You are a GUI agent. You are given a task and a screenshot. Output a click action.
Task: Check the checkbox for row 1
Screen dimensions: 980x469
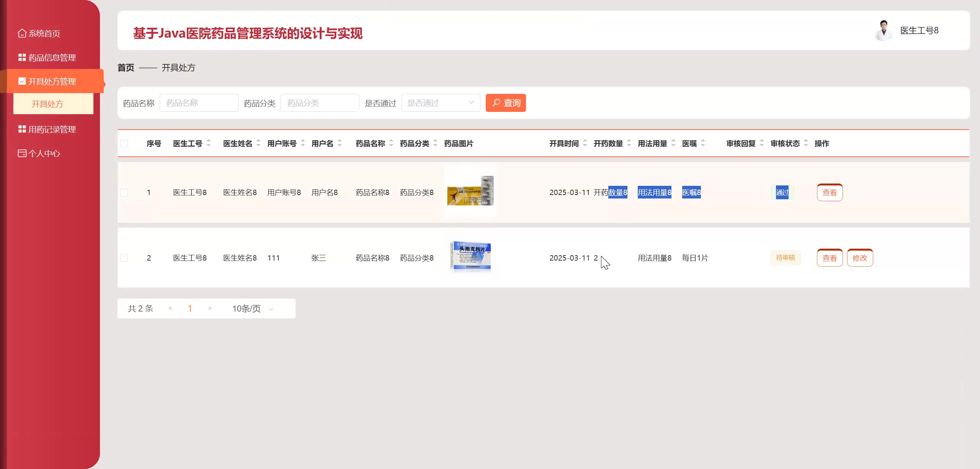pyautogui.click(x=124, y=192)
